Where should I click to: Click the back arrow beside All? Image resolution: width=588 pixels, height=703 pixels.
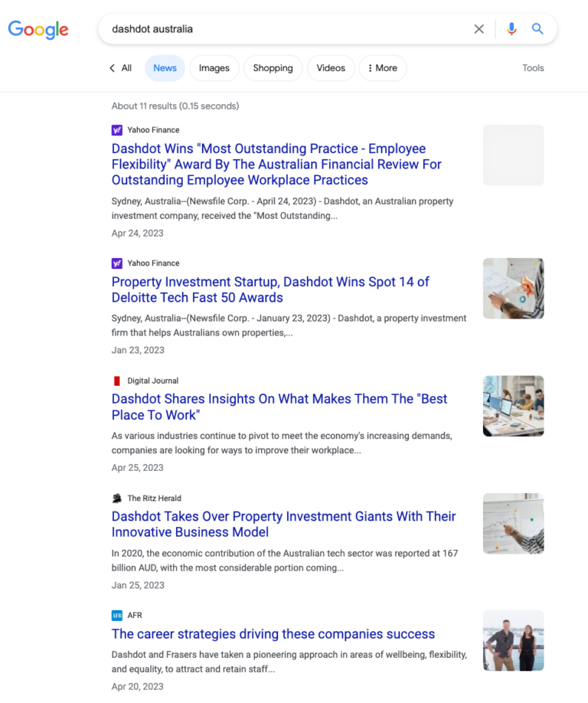[x=113, y=68]
